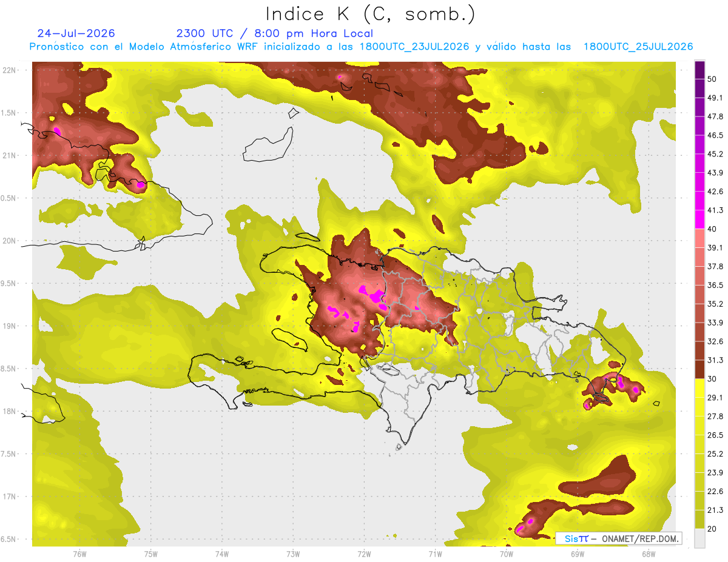Click the '47.8' color scale label
Image resolution: width=728 pixels, height=562 pixels.
point(715,117)
